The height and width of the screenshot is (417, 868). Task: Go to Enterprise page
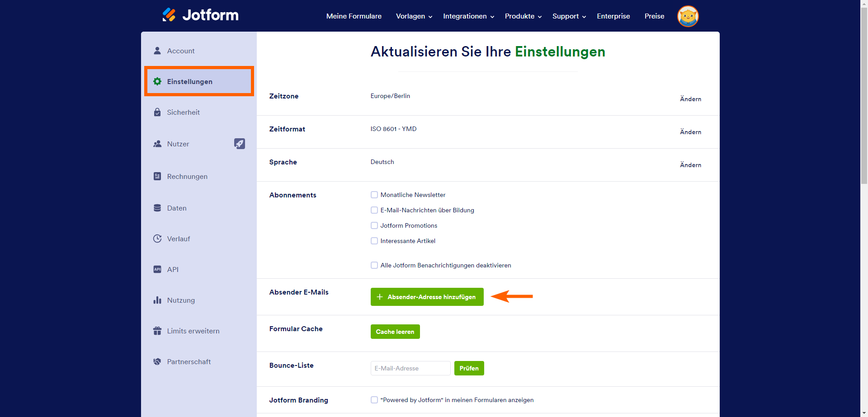coord(613,16)
